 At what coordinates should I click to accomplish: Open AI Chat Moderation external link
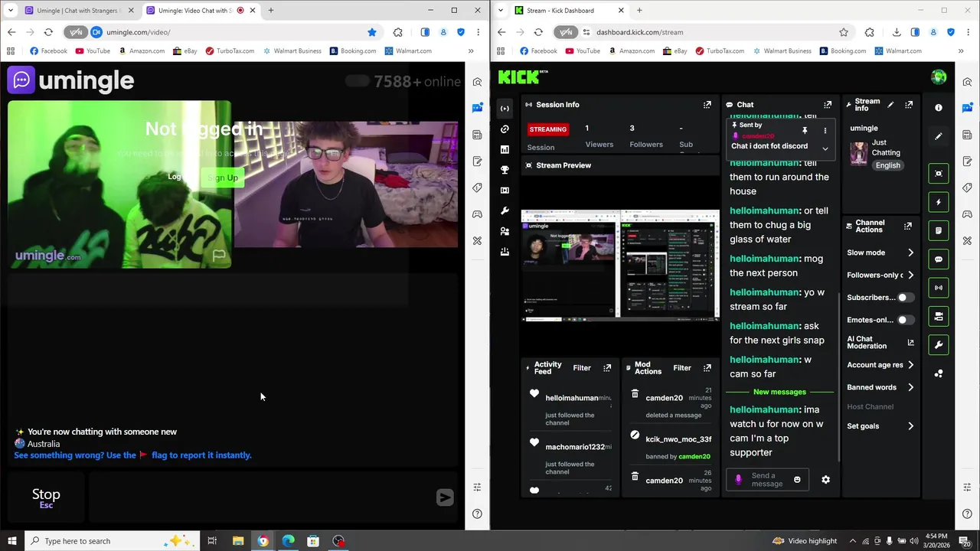point(910,342)
